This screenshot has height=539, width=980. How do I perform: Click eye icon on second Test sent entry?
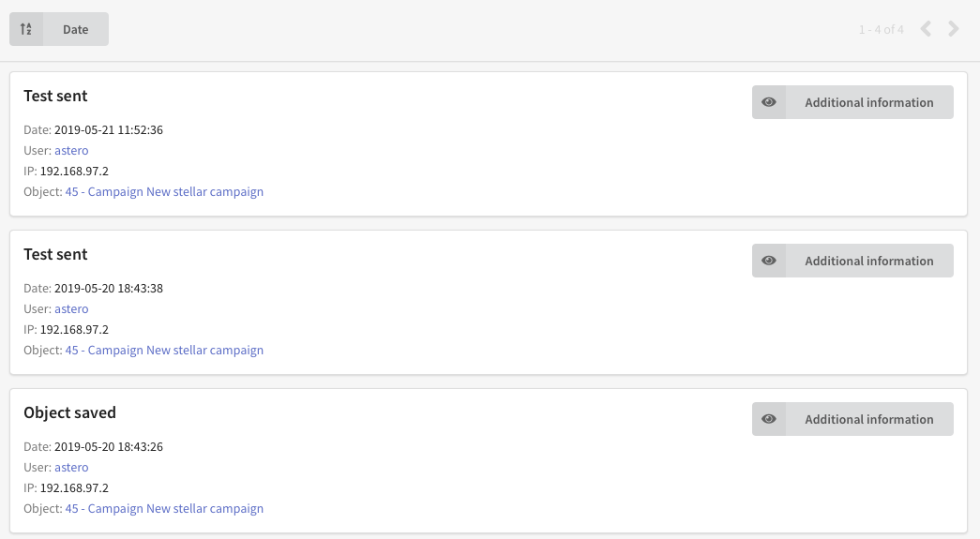point(769,261)
